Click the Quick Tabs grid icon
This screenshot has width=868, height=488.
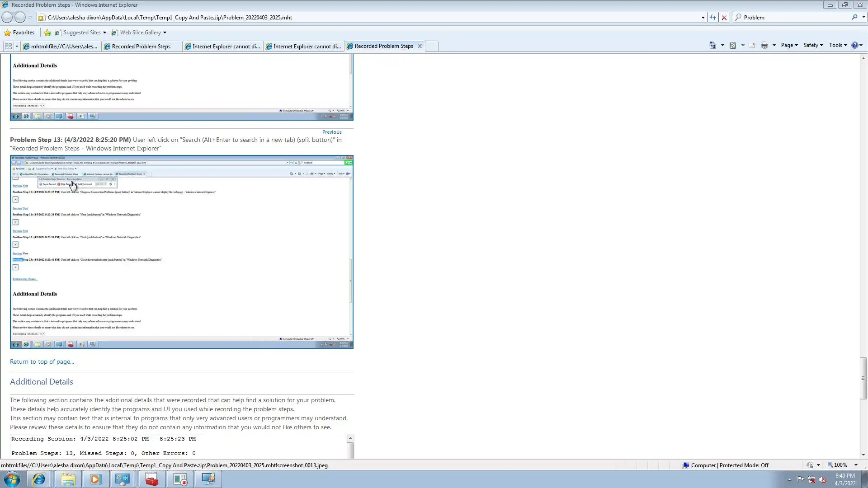(8, 46)
